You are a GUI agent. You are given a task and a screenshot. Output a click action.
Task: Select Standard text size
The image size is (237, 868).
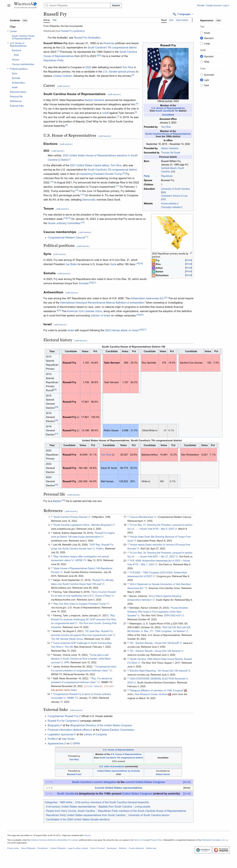coord(202,38)
